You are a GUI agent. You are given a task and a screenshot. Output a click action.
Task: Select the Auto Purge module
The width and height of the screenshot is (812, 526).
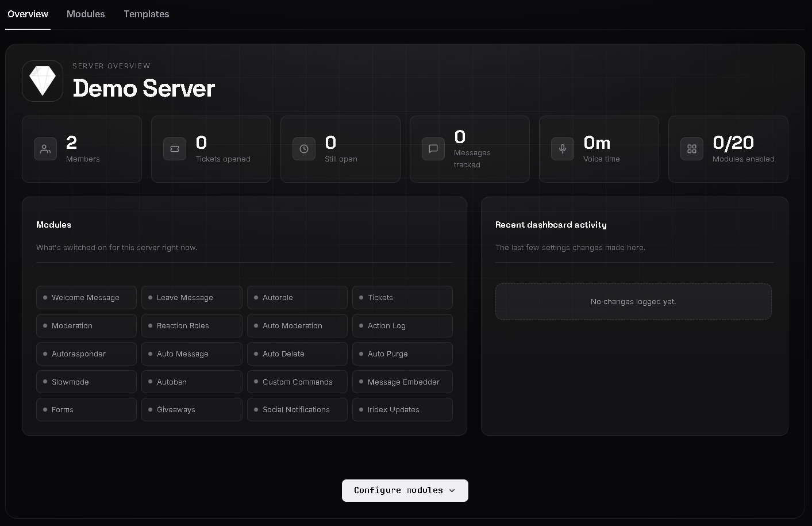[402, 354]
